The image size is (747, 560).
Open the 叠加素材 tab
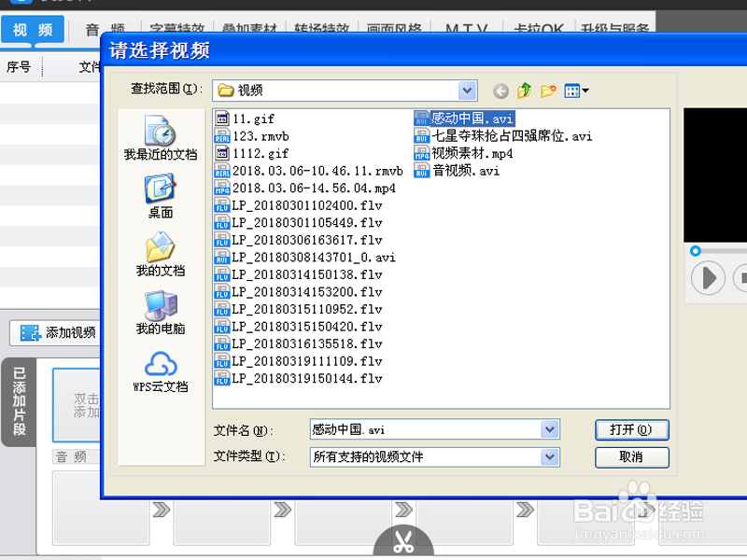click(x=250, y=29)
